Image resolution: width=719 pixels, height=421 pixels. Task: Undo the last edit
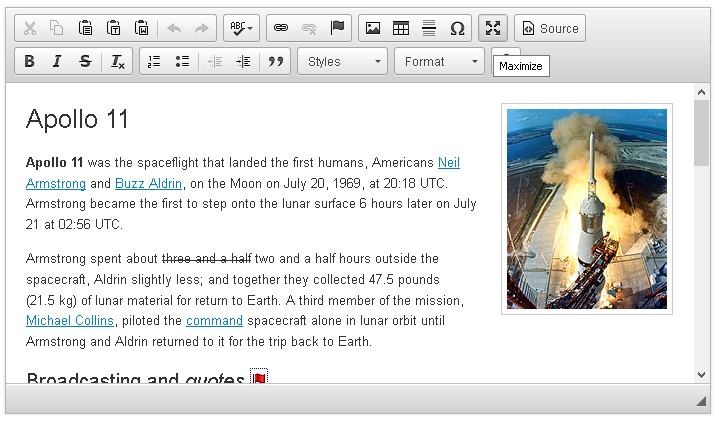[174, 28]
